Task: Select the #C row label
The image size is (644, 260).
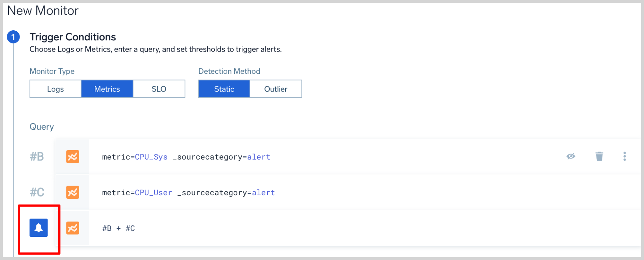Action: (x=37, y=192)
